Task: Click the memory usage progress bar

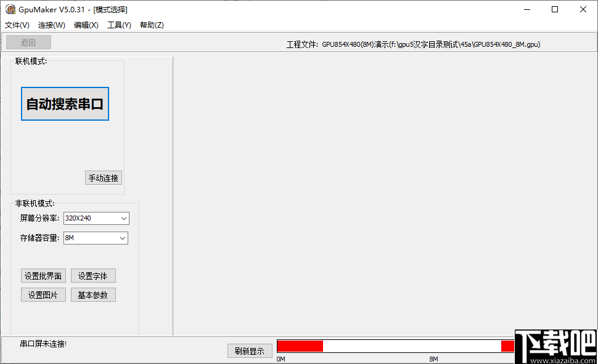Action: pyautogui.click(x=395, y=346)
